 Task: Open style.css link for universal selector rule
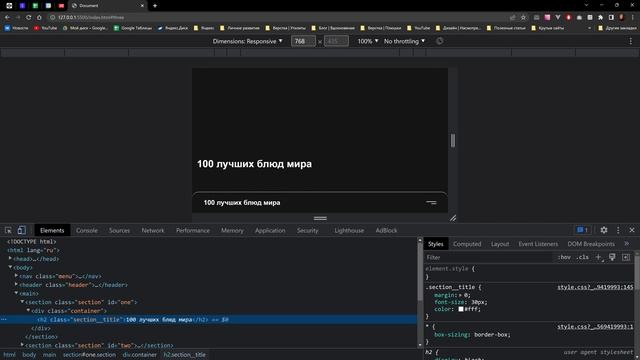595,327
